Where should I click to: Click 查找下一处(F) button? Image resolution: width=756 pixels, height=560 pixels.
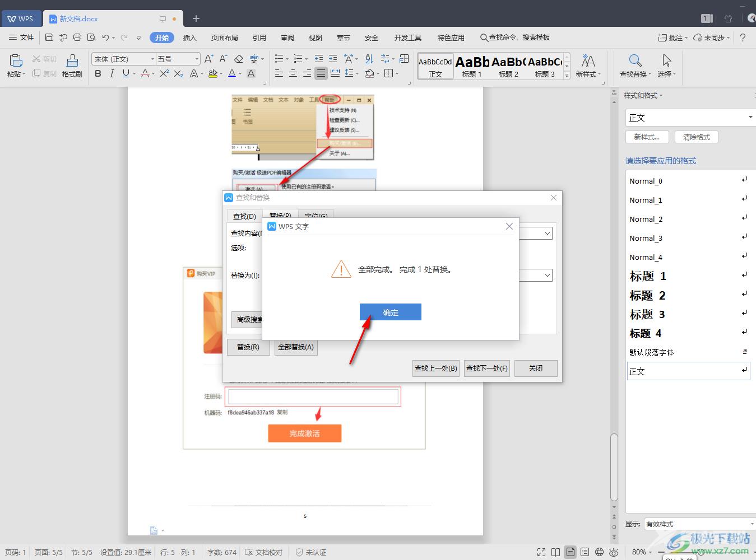[487, 368]
